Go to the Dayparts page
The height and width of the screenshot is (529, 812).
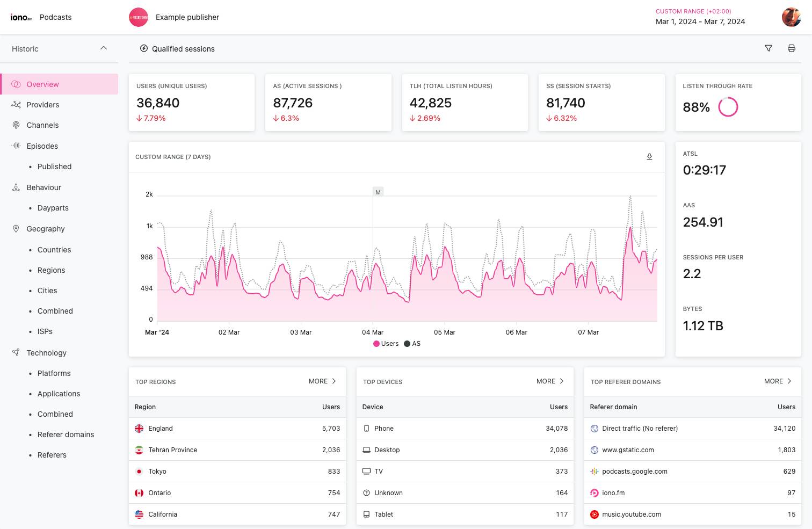point(53,208)
